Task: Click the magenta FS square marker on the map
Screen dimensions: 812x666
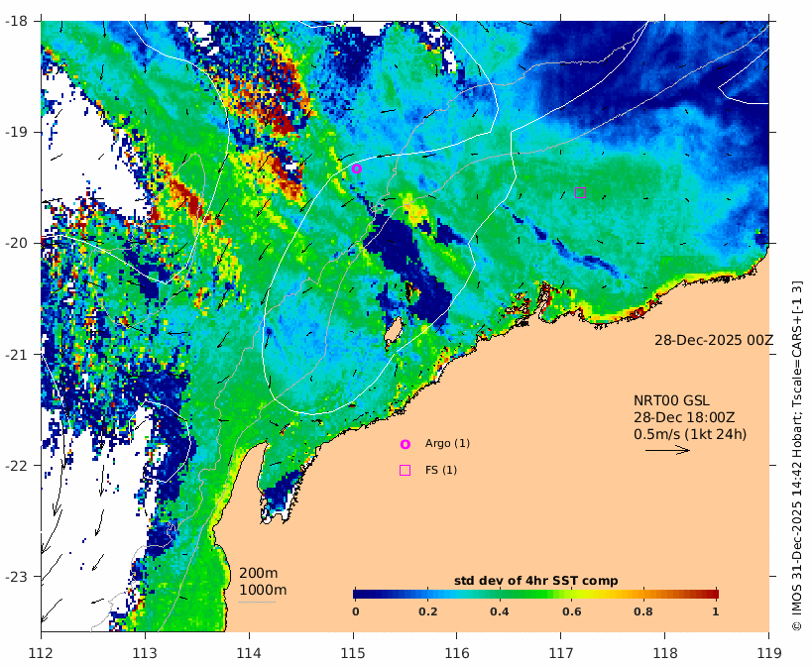Action: coord(580,192)
